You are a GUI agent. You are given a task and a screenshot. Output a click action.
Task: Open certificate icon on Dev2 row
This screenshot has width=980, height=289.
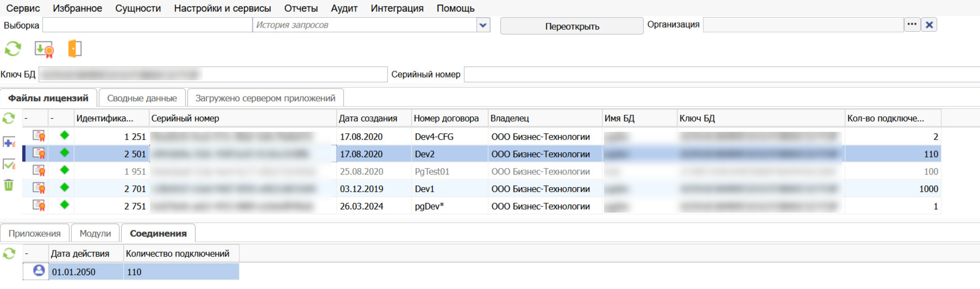[39, 154]
